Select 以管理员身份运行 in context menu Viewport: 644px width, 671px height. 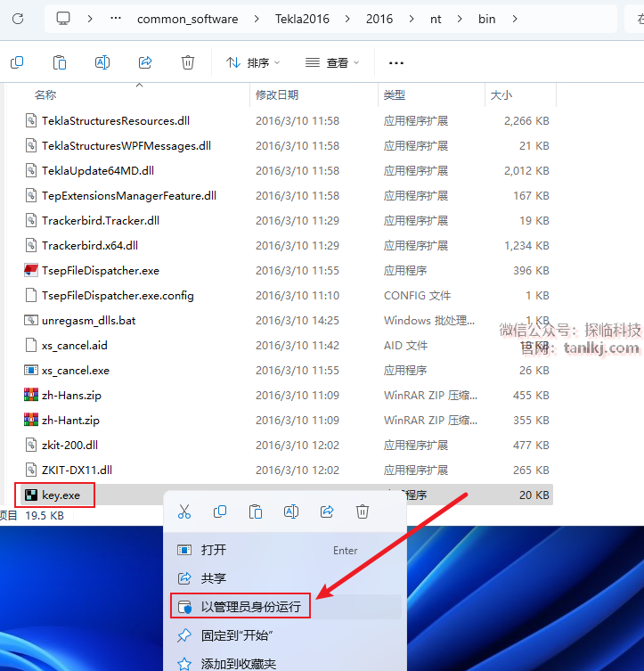click(x=250, y=608)
